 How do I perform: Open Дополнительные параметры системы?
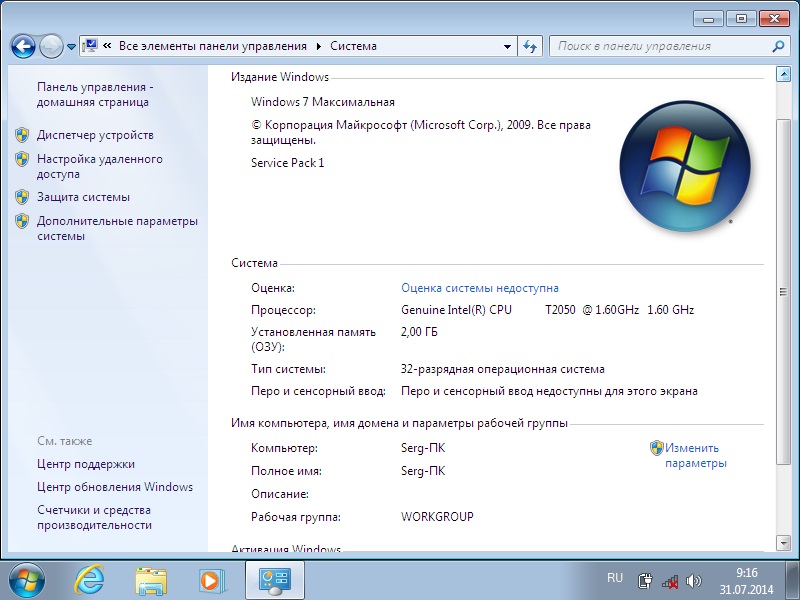[117, 228]
